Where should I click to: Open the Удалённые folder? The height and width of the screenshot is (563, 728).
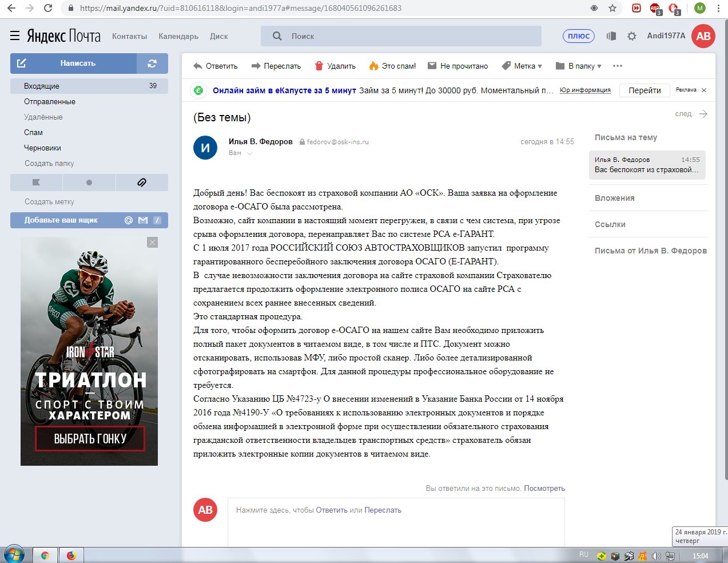coord(43,117)
